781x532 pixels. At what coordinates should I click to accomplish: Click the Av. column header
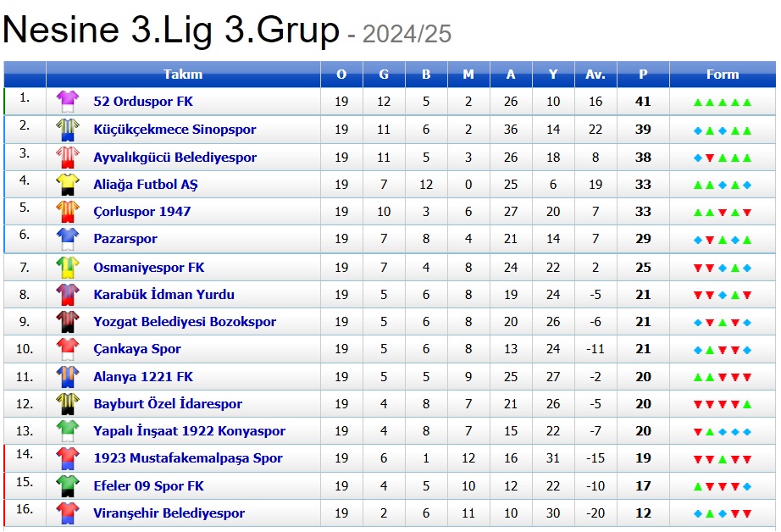click(x=595, y=75)
